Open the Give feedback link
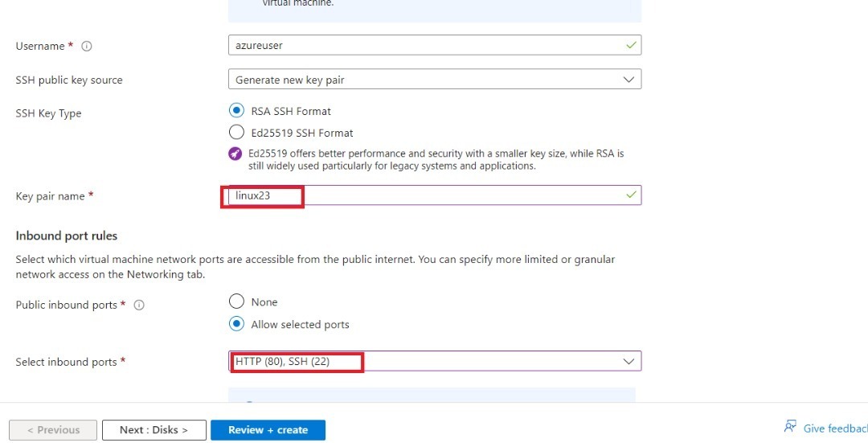 (834, 429)
